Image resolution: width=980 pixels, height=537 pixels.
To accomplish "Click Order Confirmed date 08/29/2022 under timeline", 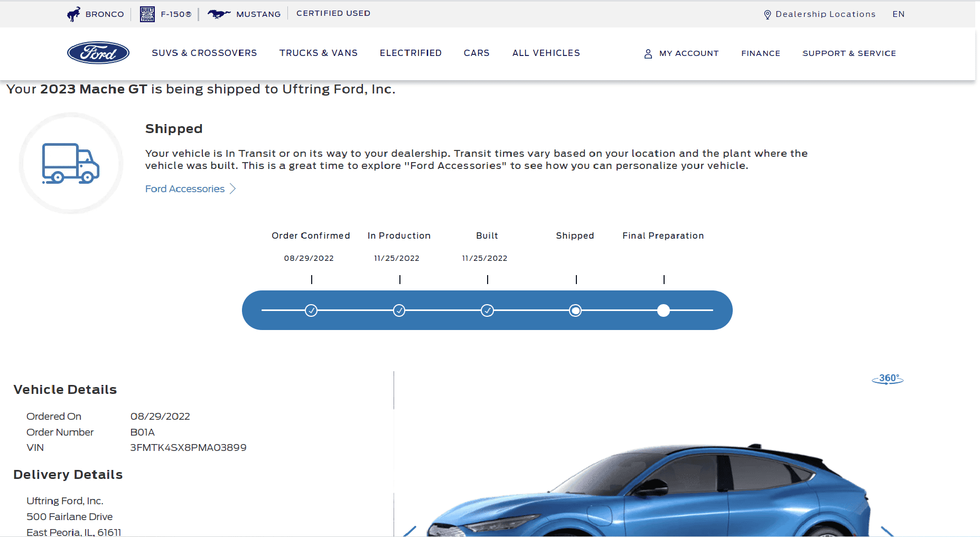I will (x=309, y=258).
